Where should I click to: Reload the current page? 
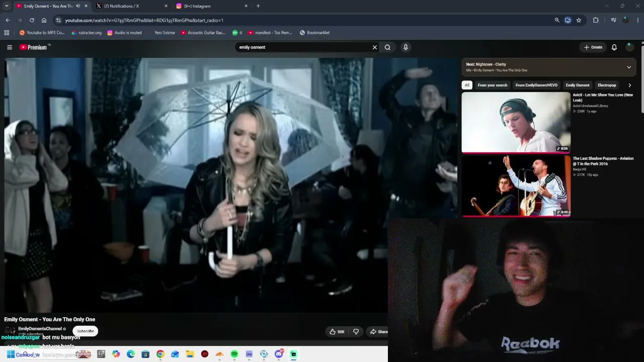coord(32,20)
